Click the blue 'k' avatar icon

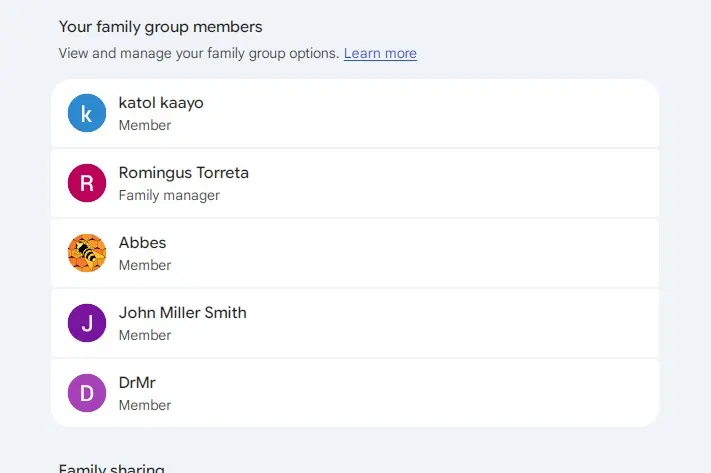tap(87, 113)
